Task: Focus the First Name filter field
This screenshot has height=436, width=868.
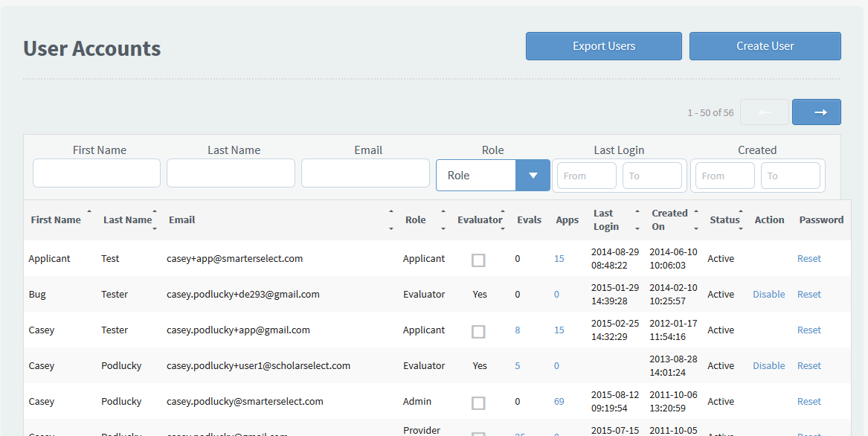Action: pyautogui.click(x=97, y=173)
